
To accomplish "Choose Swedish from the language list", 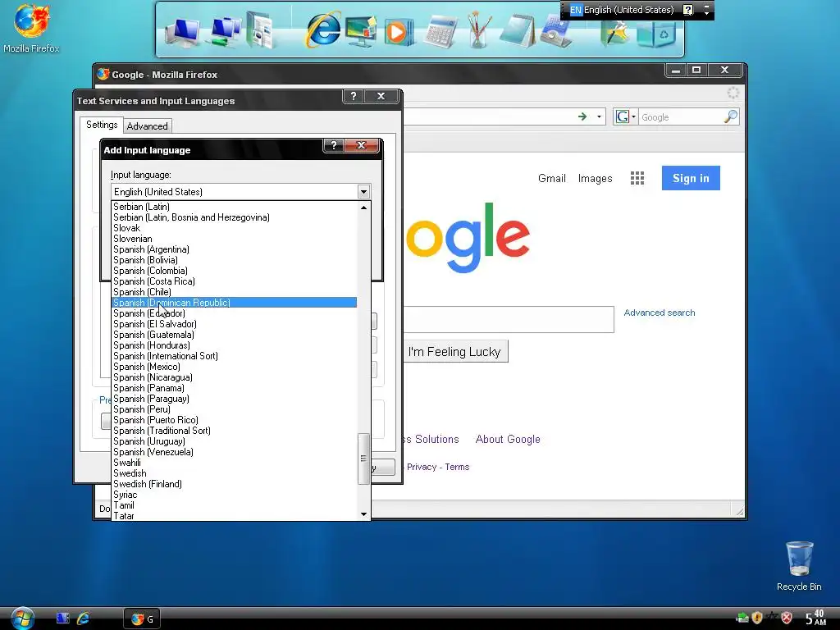I will [234, 473].
